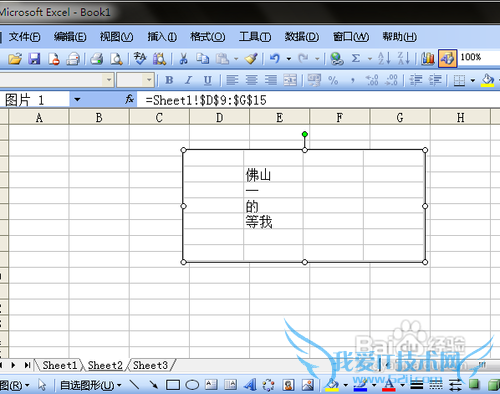Click the fx Insert Function button
This screenshot has height=394, width=500.
click(x=129, y=99)
